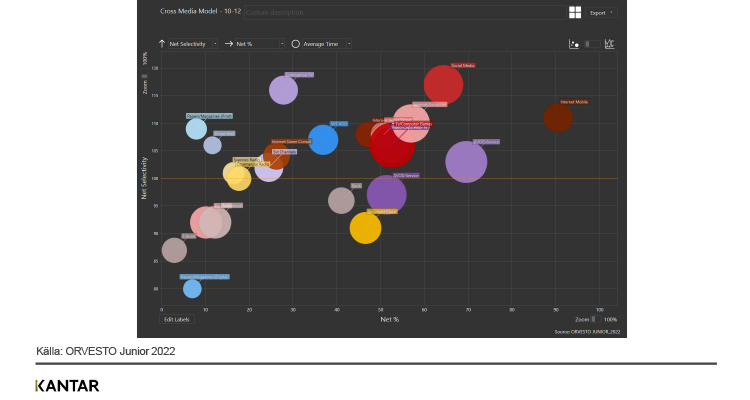Click the up arrow icon beside Net Selectivity
Image resolution: width=750 pixels, height=400 pixels.
(x=162, y=44)
